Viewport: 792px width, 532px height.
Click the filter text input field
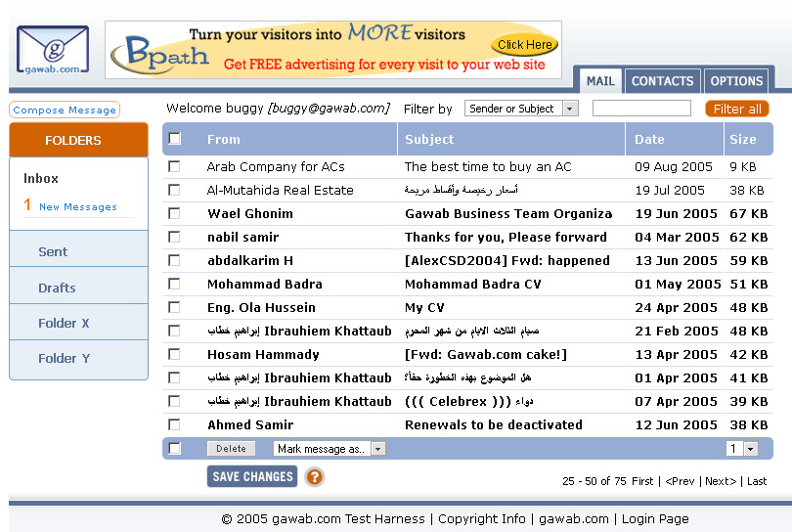pyautogui.click(x=641, y=109)
